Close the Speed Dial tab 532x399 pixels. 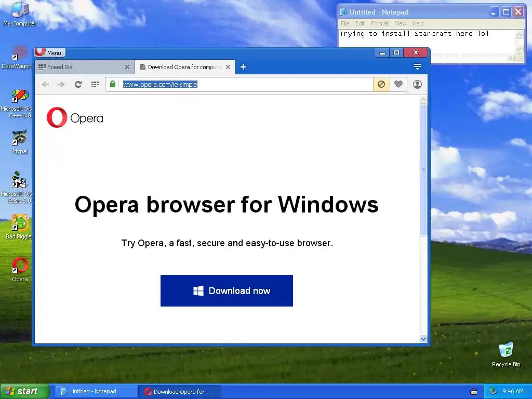click(x=127, y=67)
